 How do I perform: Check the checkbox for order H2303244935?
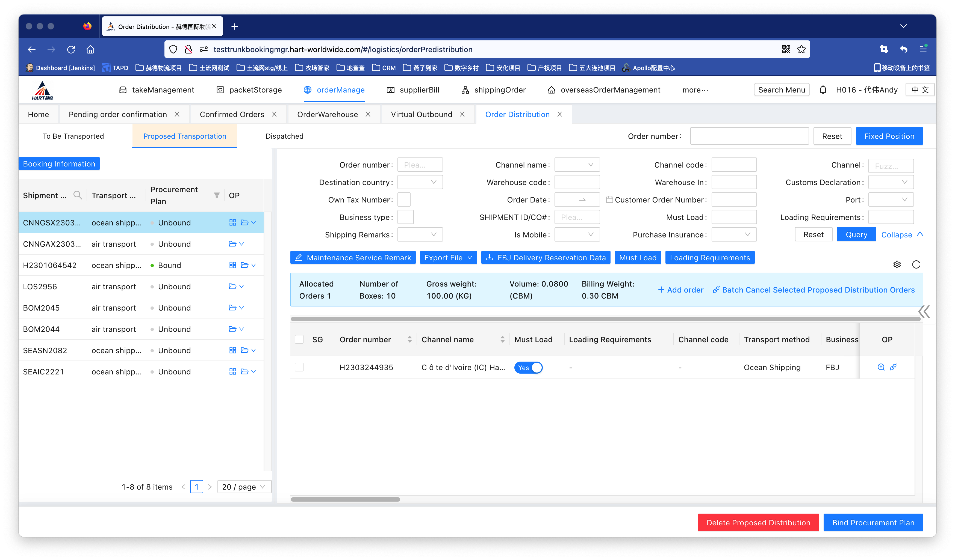click(x=299, y=367)
